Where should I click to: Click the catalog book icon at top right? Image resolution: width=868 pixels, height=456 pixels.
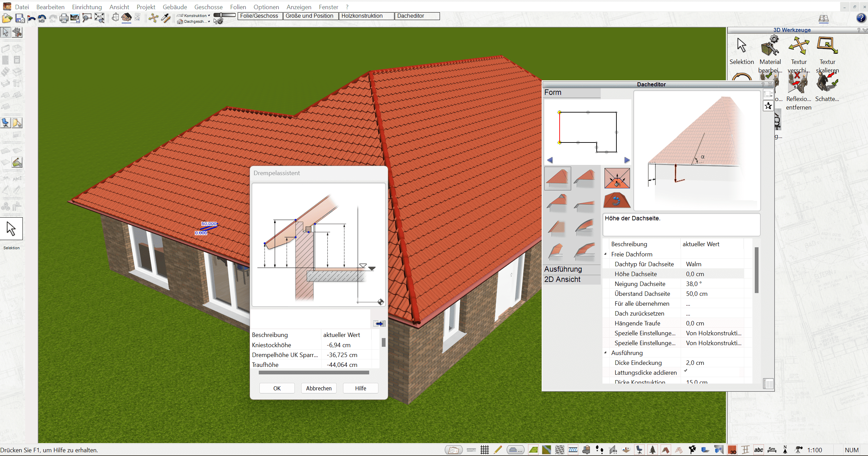tap(823, 19)
